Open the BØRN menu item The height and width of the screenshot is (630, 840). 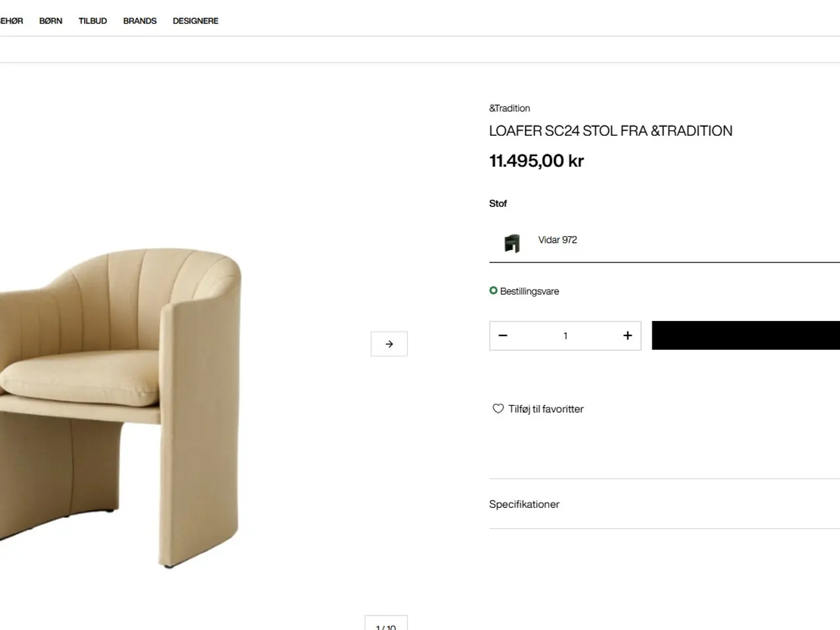(51, 21)
